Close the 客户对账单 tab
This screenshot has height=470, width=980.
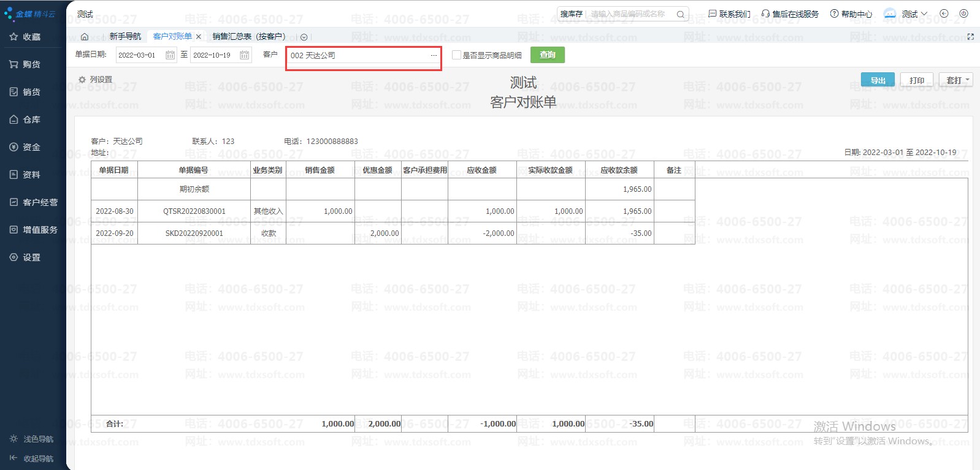(199, 37)
